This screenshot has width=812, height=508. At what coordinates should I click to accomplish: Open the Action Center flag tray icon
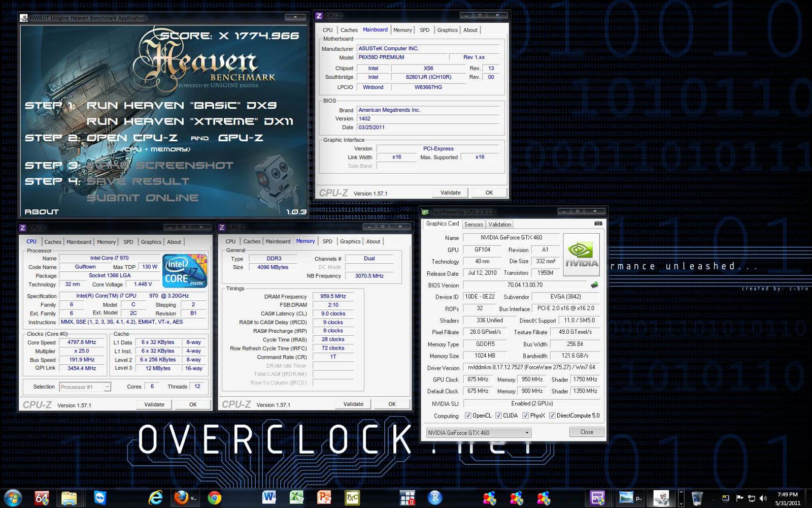pos(739,498)
